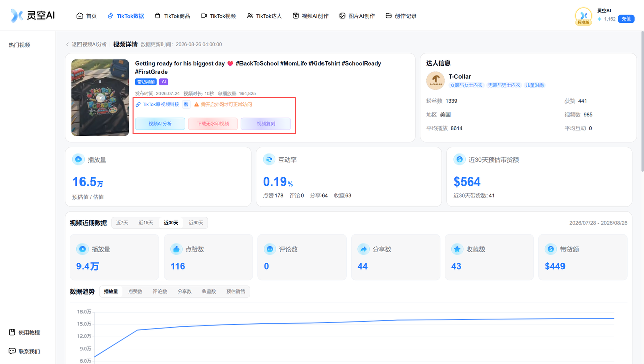The image size is (644, 364).
Task: Click the play icon on 9.4万 card
Action: pyautogui.click(x=82, y=249)
